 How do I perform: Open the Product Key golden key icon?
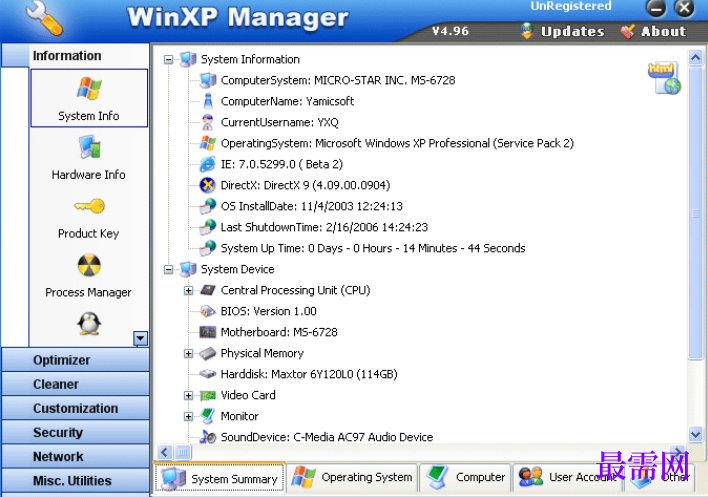coord(89,206)
